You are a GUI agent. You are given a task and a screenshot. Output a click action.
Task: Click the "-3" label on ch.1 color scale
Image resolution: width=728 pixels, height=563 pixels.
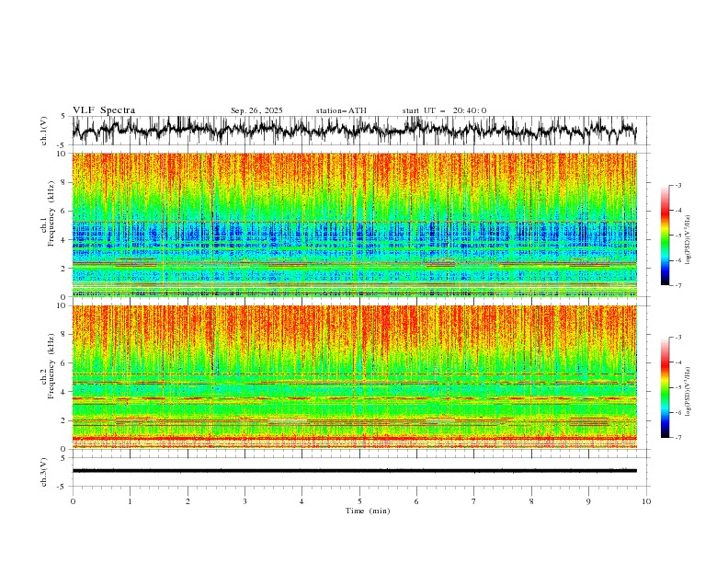(677, 185)
